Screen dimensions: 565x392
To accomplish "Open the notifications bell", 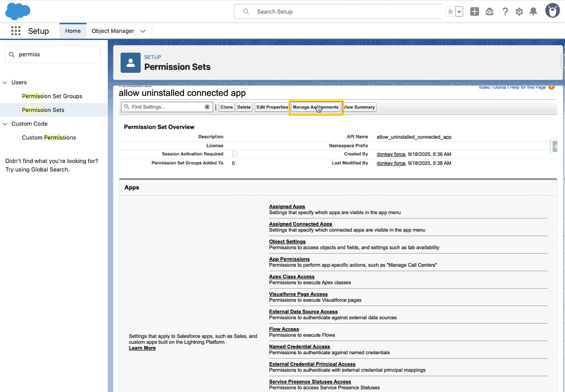I will [x=533, y=12].
